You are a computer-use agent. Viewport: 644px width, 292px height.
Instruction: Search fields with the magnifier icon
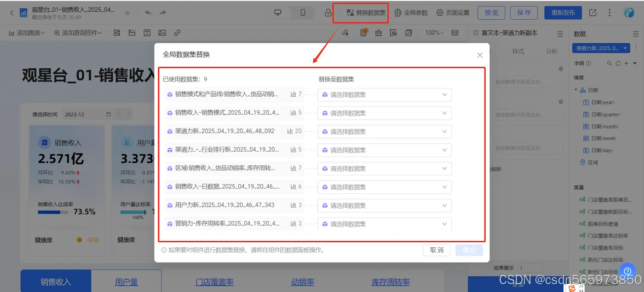(609, 64)
